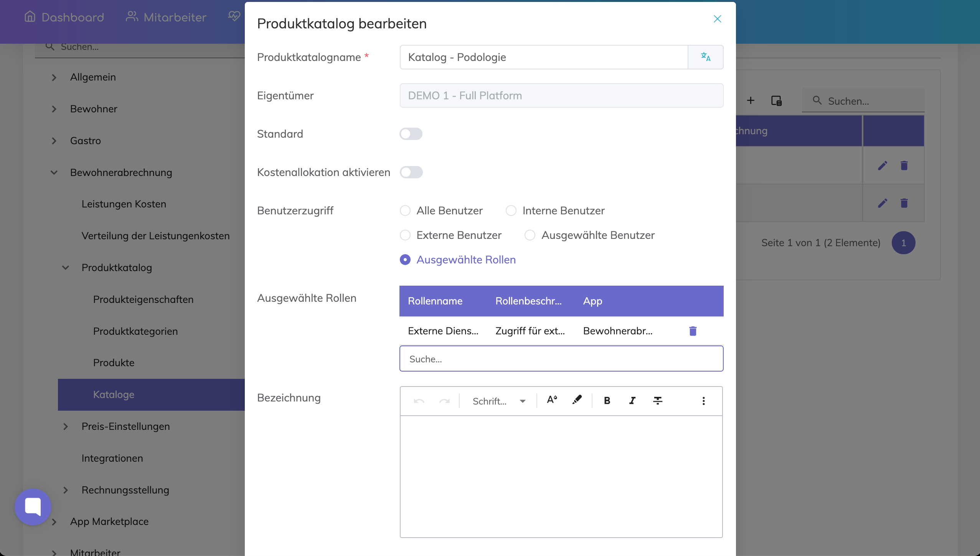980x556 pixels.
Task: Open the highlight color marker tool
Action: pyautogui.click(x=577, y=400)
